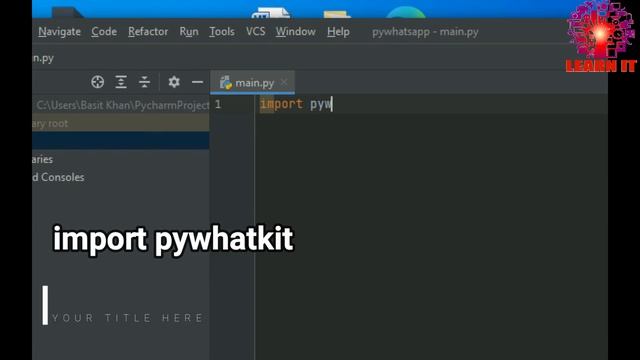Open the Code menu
The height and width of the screenshot is (360, 640).
point(104,32)
